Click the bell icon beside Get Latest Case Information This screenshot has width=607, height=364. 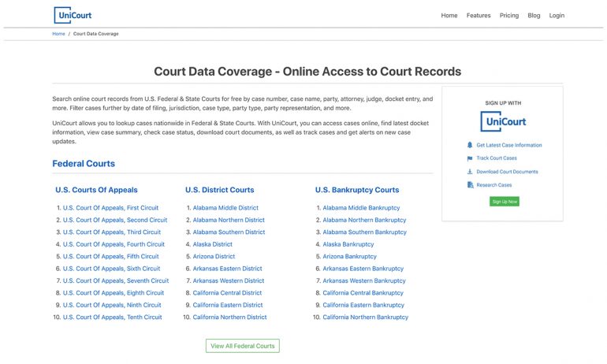470,145
